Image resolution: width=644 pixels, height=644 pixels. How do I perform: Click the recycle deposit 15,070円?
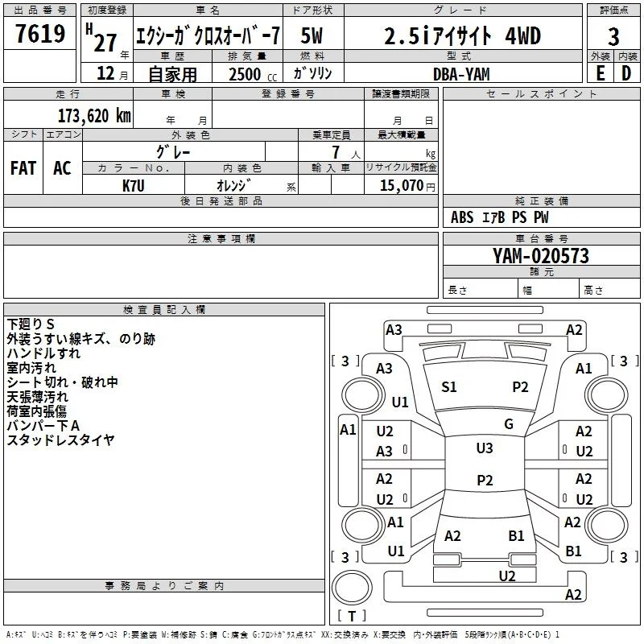pyautogui.click(x=407, y=186)
